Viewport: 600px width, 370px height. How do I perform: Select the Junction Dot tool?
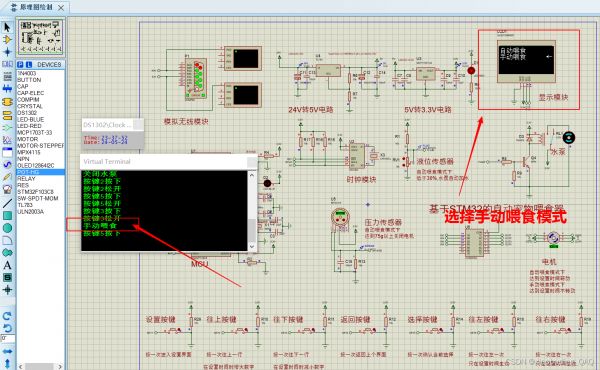(7, 52)
